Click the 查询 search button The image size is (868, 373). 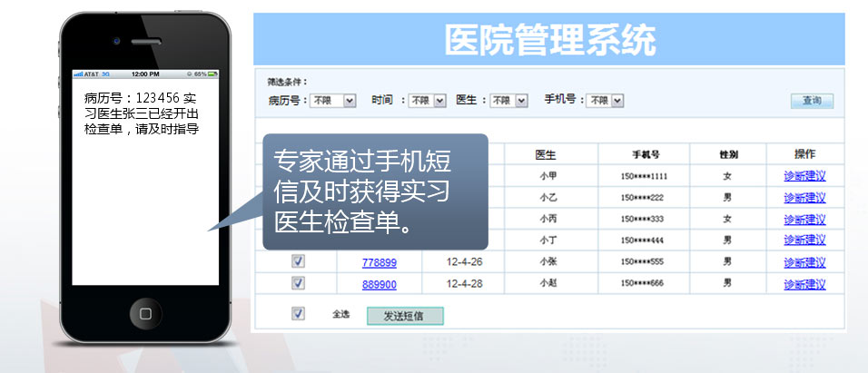[812, 101]
